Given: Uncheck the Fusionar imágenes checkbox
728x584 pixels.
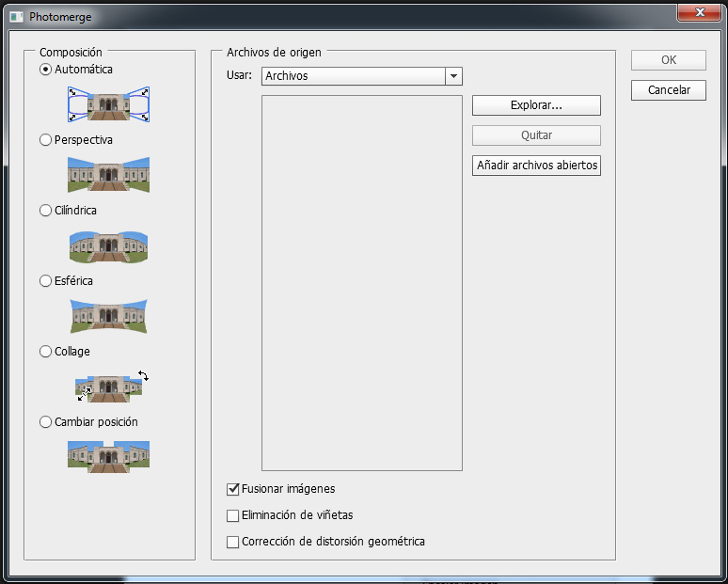Looking at the screenshot, I should click(233, 489).
